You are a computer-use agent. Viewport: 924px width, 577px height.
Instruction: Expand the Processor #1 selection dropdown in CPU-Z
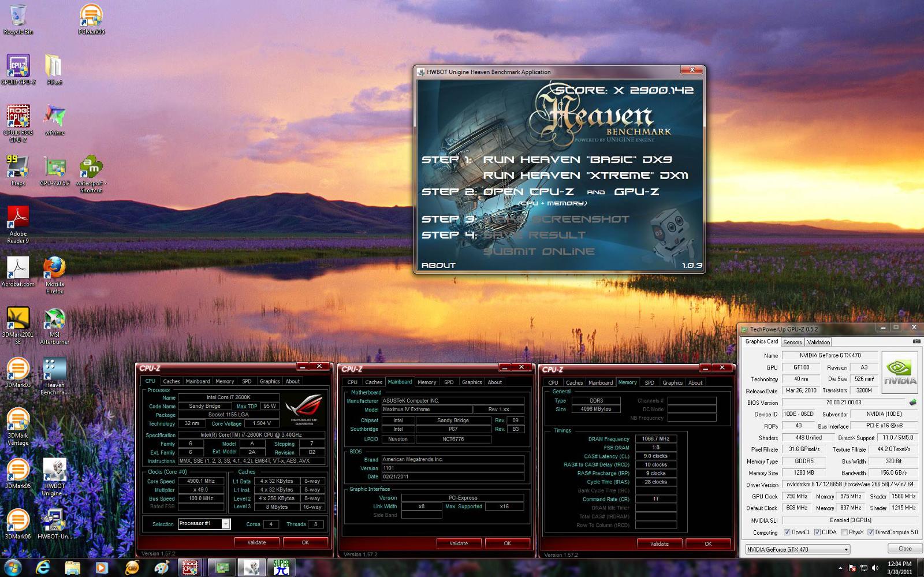226,524
